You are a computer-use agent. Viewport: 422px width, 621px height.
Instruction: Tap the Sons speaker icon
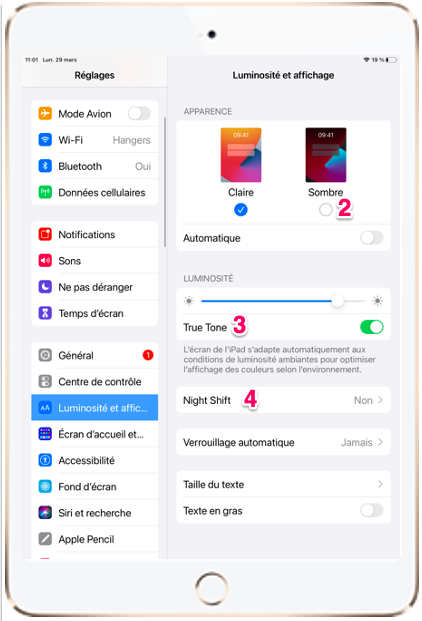pos(45,260)
